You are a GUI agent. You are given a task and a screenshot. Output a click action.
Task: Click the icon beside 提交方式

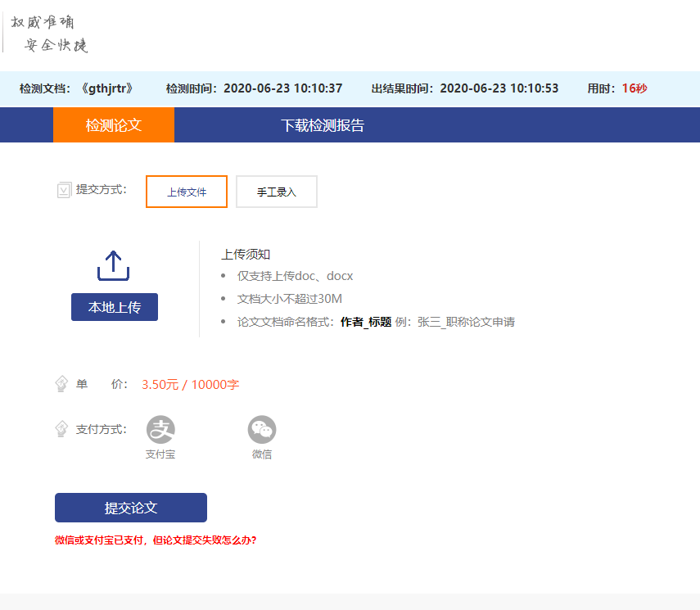tap(64, 190)
